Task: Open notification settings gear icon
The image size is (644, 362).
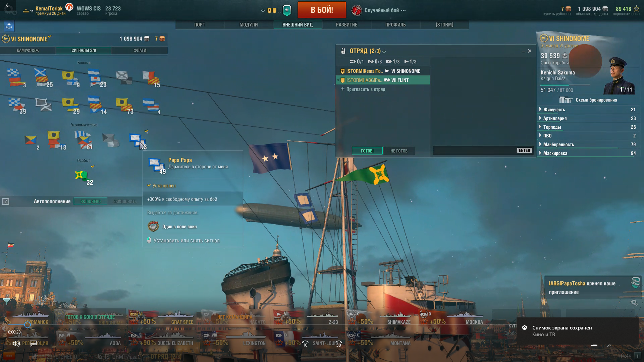Action: 634,303
